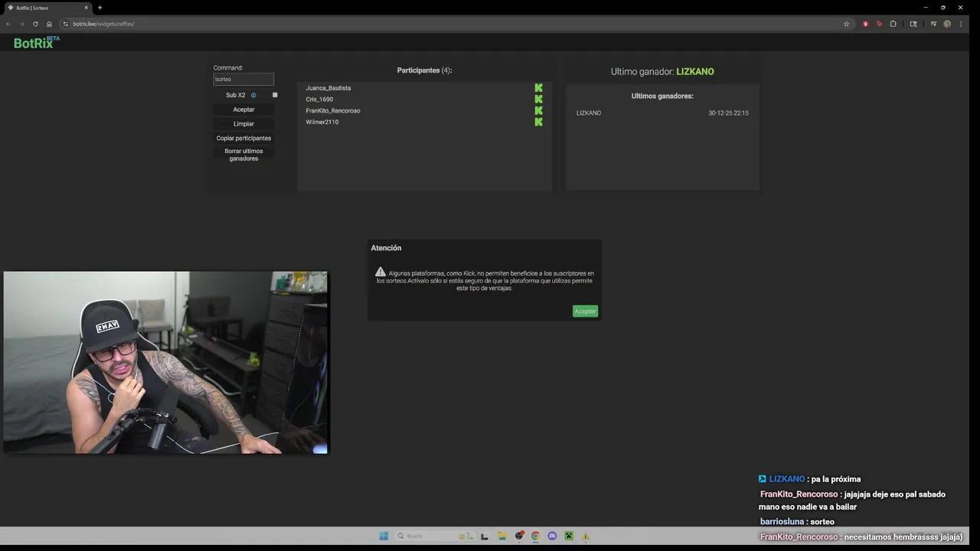Click the Participantes (4) heading
This screenshot has height=551, width=980.
424,70
